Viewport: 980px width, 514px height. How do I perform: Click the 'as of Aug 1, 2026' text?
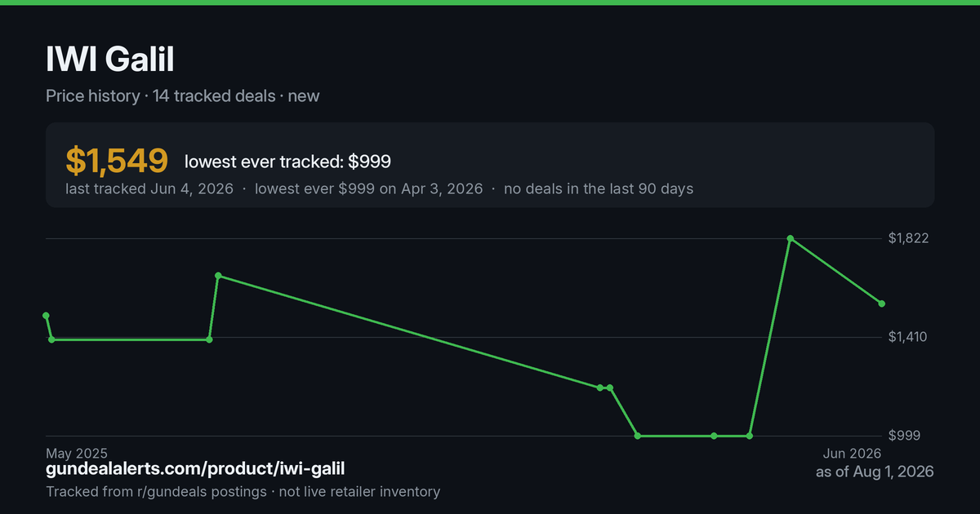click(x=875, y=472)
